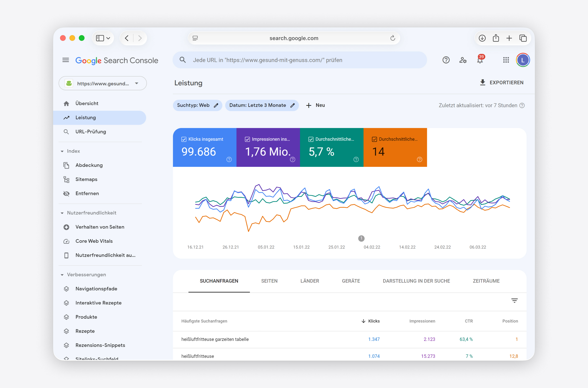Open the account avatar L

pyautogui.click(x=523, y=60)
